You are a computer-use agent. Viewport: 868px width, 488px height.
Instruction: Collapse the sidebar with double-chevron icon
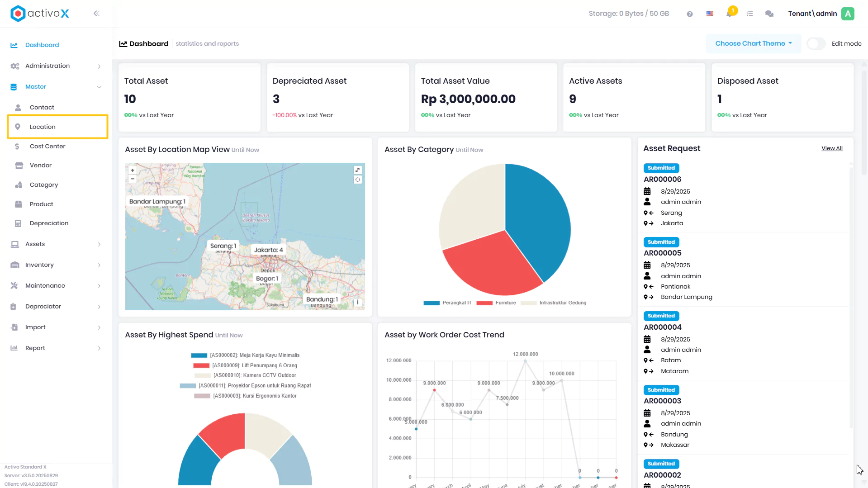click(x=96, y=14)
